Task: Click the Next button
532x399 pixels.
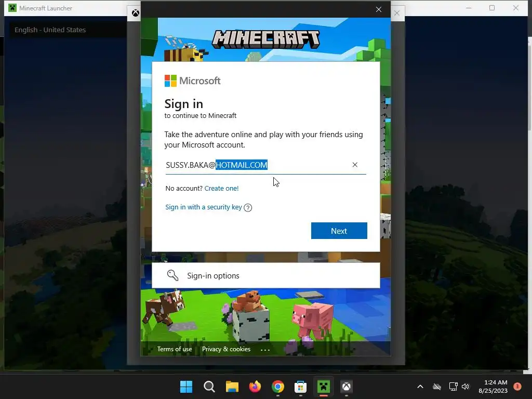Action: pyautogui.click(x=339, y=231)
